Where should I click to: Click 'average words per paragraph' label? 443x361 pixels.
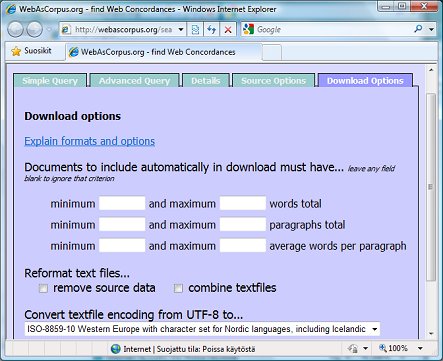(338, 246)
